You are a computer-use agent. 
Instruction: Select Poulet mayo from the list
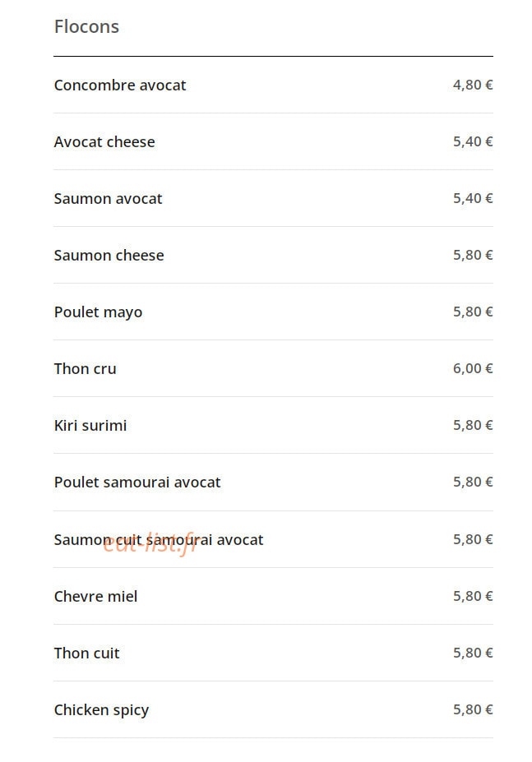[98, 312]
